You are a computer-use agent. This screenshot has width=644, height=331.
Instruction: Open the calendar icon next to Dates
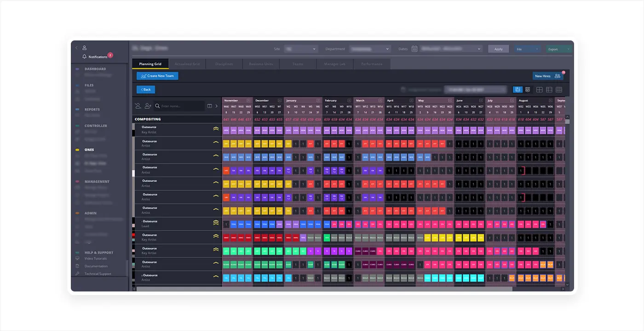pos(414,49)
